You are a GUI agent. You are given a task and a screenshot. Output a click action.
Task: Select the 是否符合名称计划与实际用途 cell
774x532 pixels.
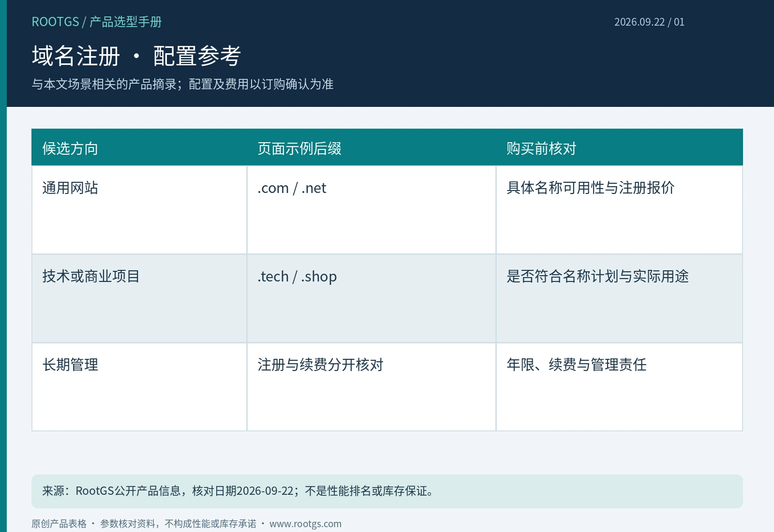pos(619,298)
